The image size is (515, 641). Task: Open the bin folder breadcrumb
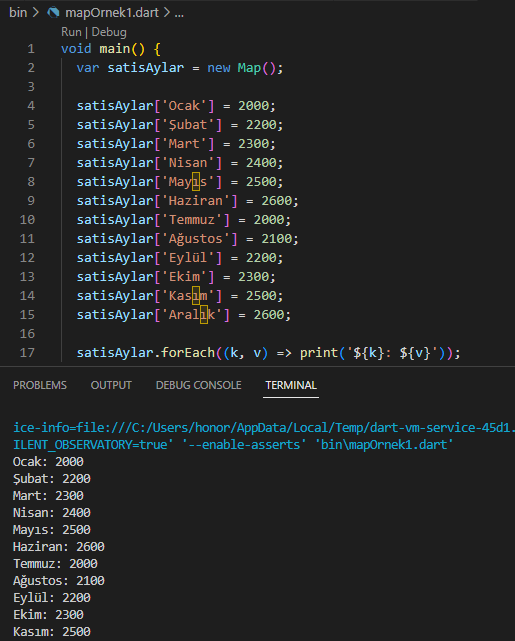click(x=18, y=13)
